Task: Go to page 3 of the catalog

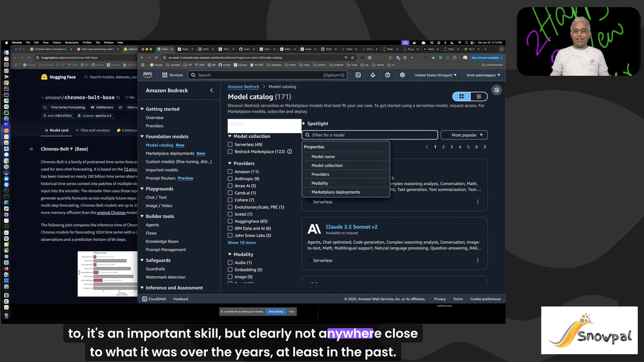Action: [451, 147]
